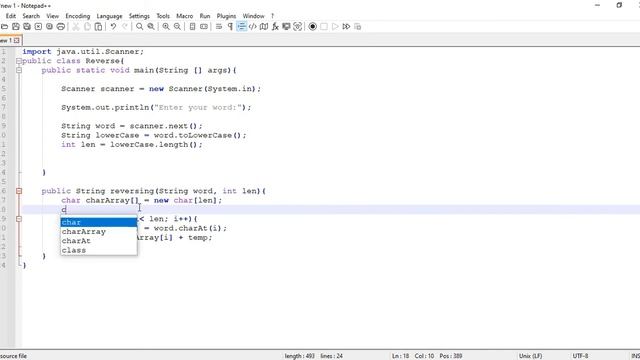Image resolution: width=640 pixels, height=360 pixels.
Task: Click 'Unix (LF)' in status bar
Action: tap(531, 356)
